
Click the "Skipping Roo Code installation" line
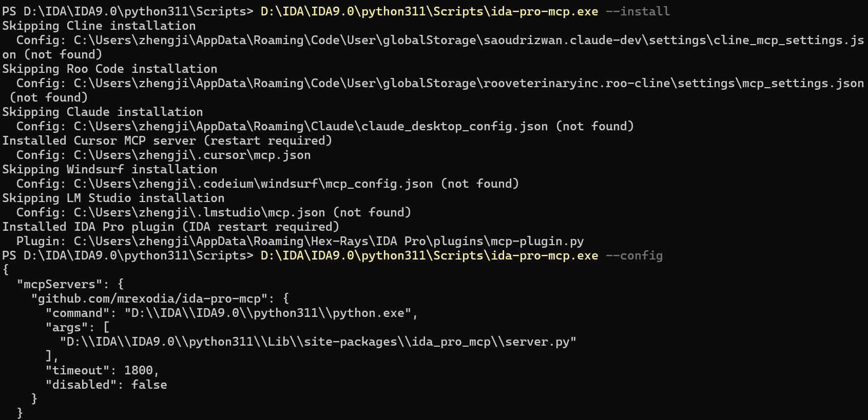(109, 69)
